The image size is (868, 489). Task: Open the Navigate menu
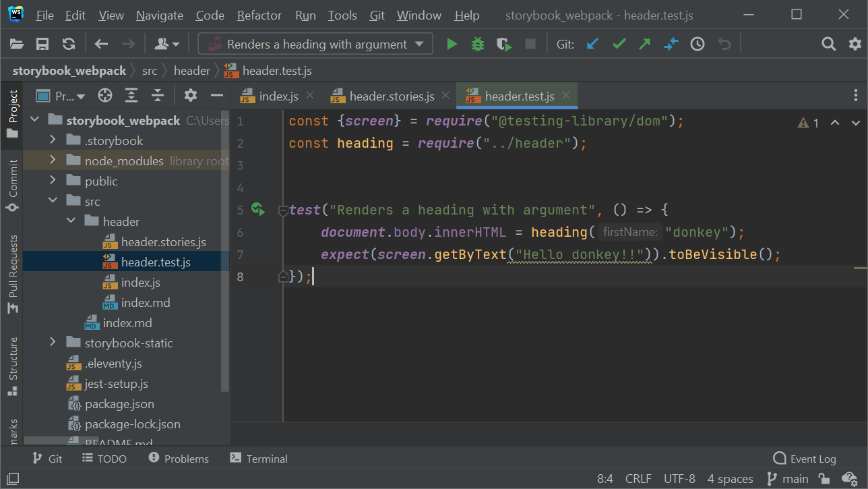(x=160, y=15)
